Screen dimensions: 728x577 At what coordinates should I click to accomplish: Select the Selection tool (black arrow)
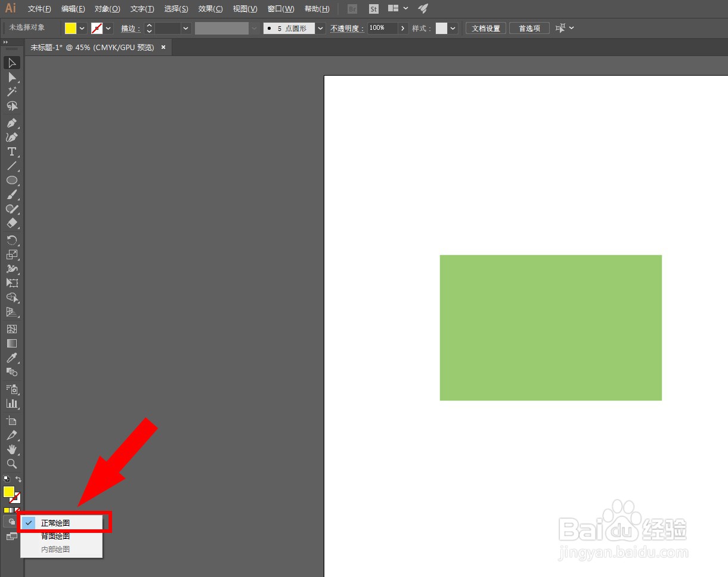tap(12, 63)
